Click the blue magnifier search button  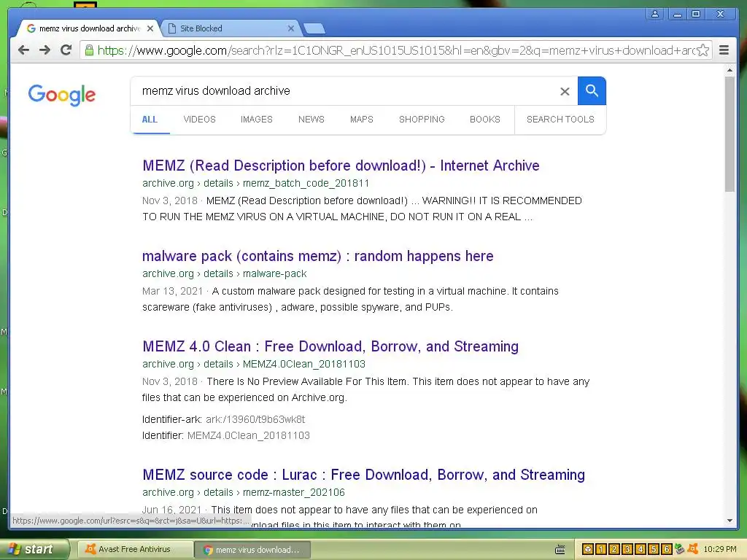coord(592,90)
